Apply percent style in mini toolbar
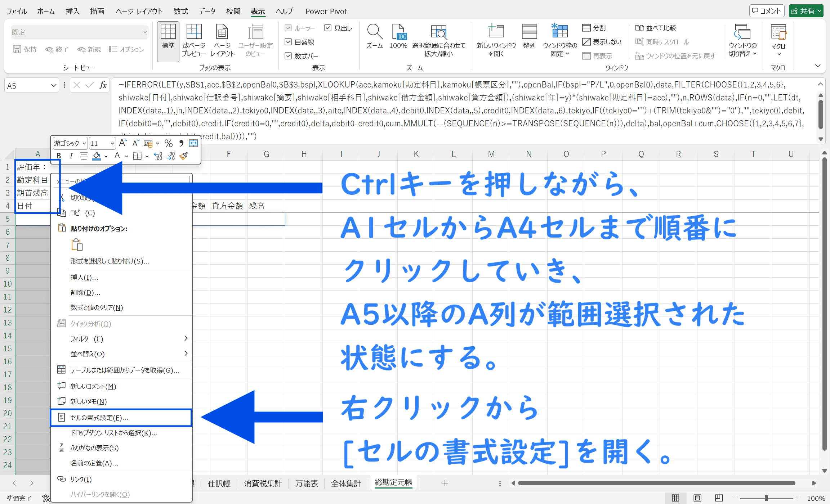Viewport: 830px width, 504px height. [168, 143]
